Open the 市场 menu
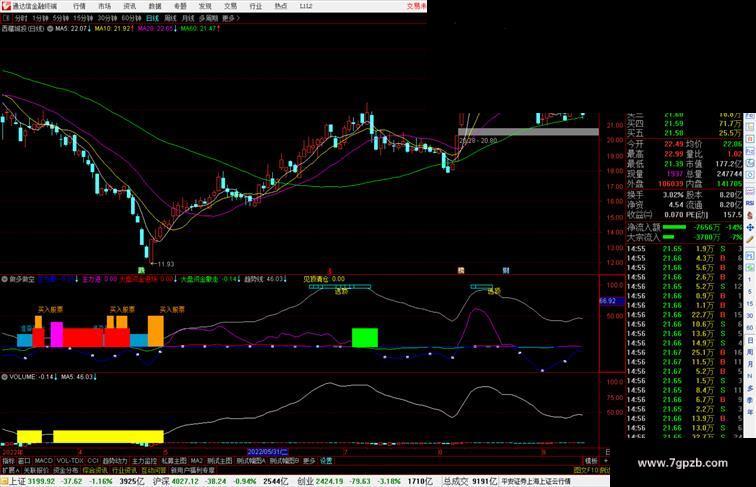The image size is (756, 487). point(104,6)
